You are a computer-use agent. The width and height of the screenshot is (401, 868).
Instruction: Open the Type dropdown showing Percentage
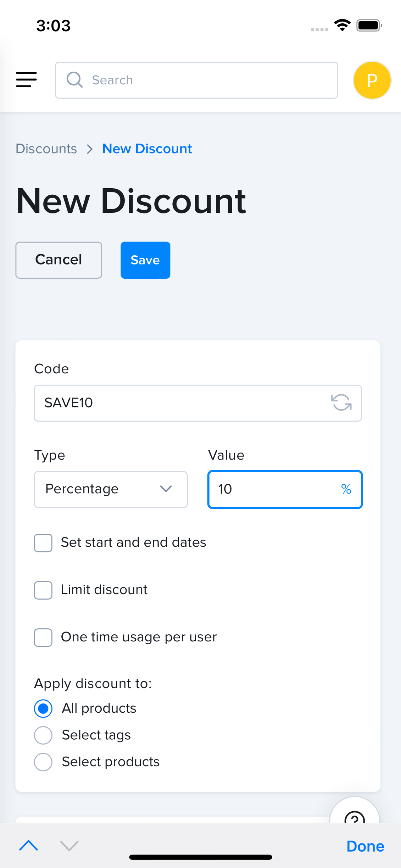110,489
